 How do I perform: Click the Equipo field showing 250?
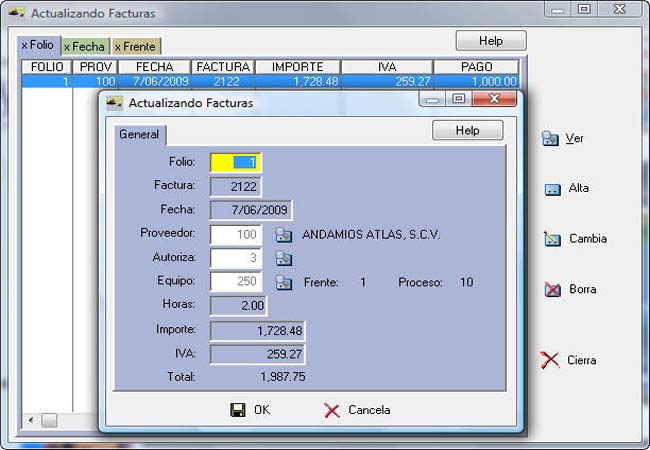coord(235,282)
